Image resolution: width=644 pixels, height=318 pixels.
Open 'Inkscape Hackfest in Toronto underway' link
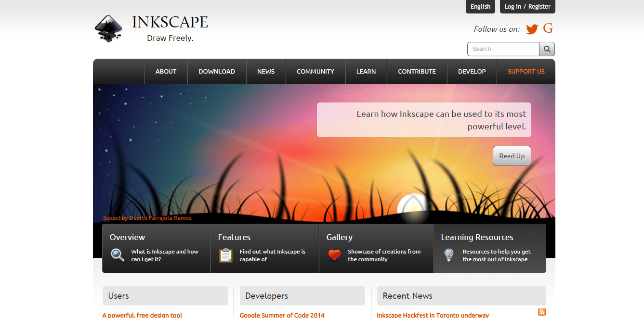[433, 315]
